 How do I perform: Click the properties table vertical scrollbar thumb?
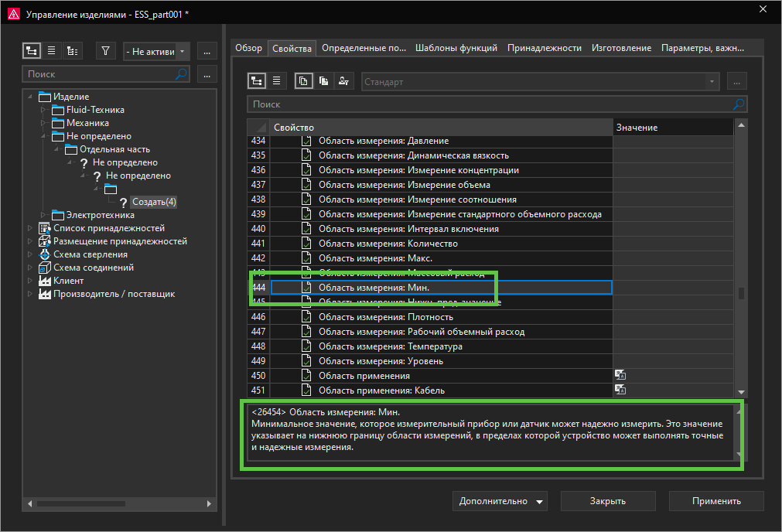pyautogui.click(x=741, y=293)
